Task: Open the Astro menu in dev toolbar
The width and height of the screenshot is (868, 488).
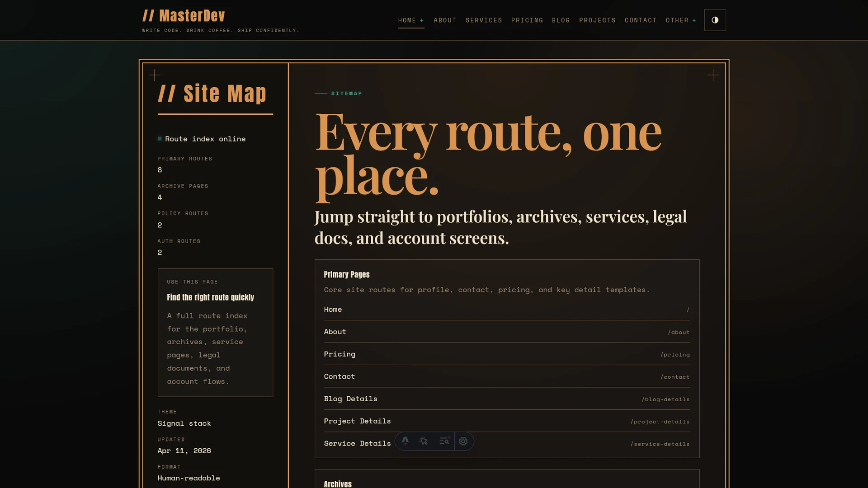Action: pyautogui.click(x=405, y=441)
